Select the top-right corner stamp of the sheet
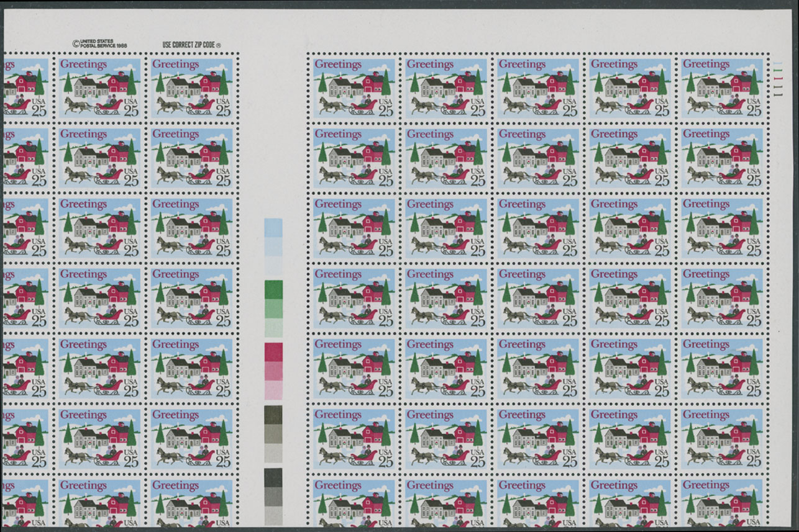The height and width of the screenshot is (532, 799). 721,88
